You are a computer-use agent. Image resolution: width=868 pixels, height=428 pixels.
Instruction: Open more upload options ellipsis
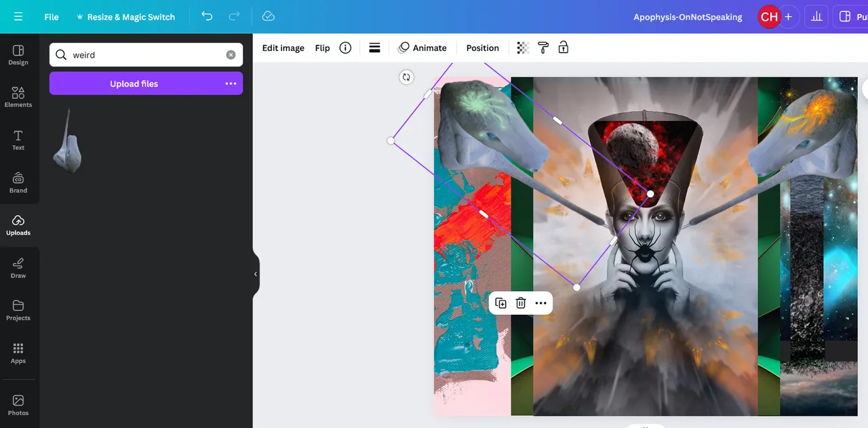click(231, 83)
